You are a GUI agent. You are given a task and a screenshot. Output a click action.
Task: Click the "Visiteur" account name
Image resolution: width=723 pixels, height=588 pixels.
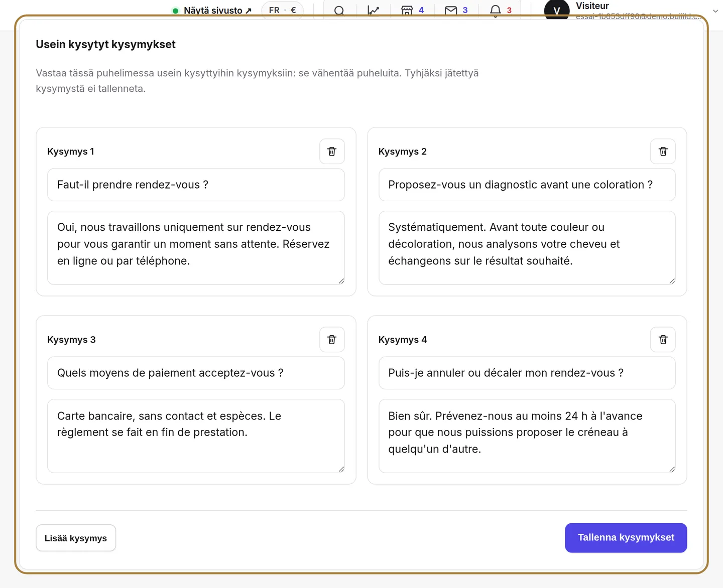click(x=592, y=6)
